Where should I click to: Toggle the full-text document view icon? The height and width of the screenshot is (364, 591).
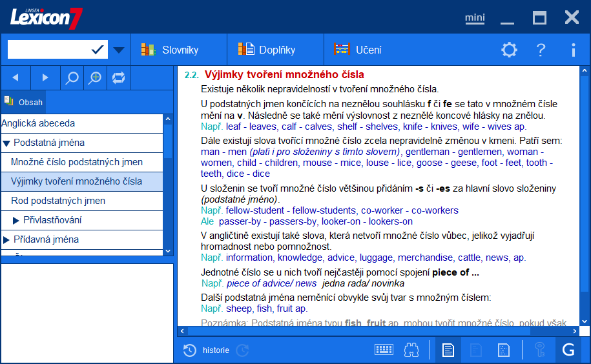pos(448,350)
